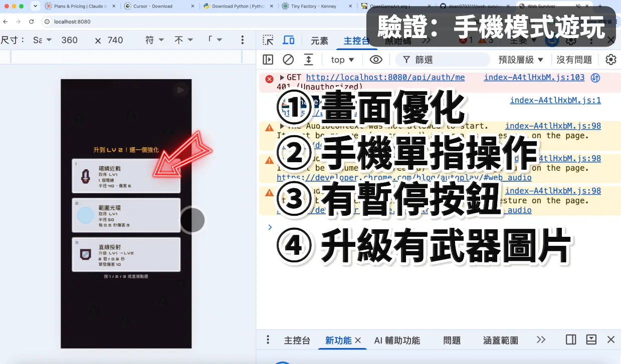Switch to Plans & Pricing Claude tab
The width and height of the screenshot is (621, 364).
click(81, 6)
